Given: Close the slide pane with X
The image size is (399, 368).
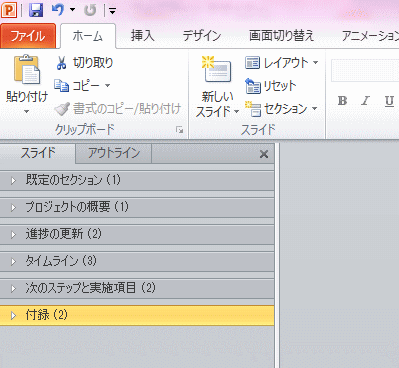Looking at the screenshot, I should coord(264,154).
